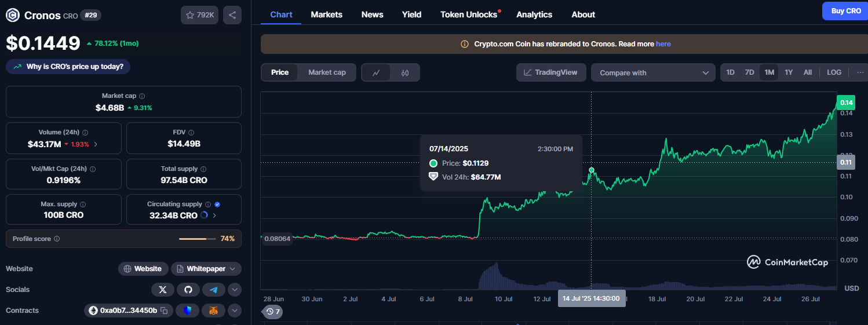Expand more socials chevron

pyautogui.click(x=235, y=290)
